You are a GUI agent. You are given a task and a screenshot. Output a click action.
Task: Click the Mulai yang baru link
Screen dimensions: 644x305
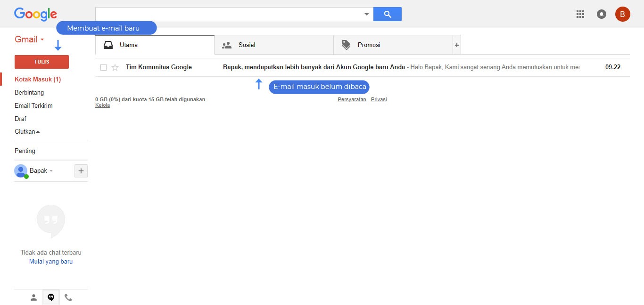click(51, 262)
